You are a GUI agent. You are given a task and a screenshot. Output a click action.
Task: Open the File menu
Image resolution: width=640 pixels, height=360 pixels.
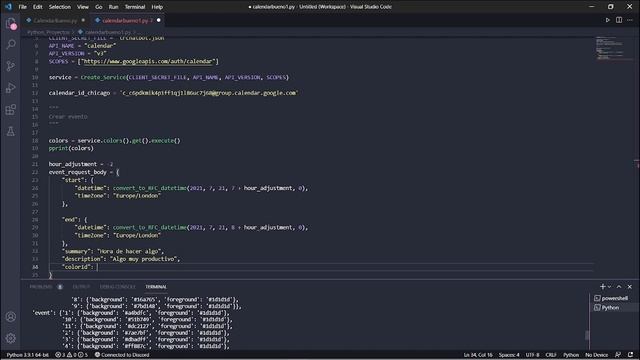(22, 7)
